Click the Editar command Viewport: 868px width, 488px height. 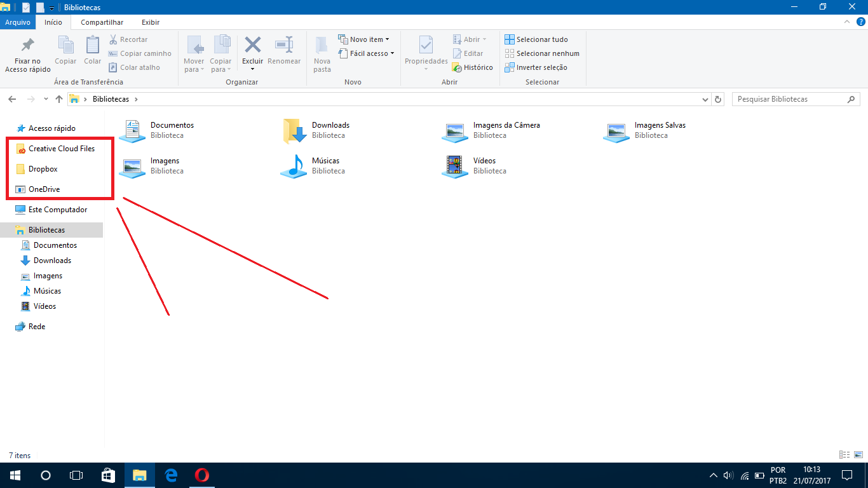click(x=468, y=53)
